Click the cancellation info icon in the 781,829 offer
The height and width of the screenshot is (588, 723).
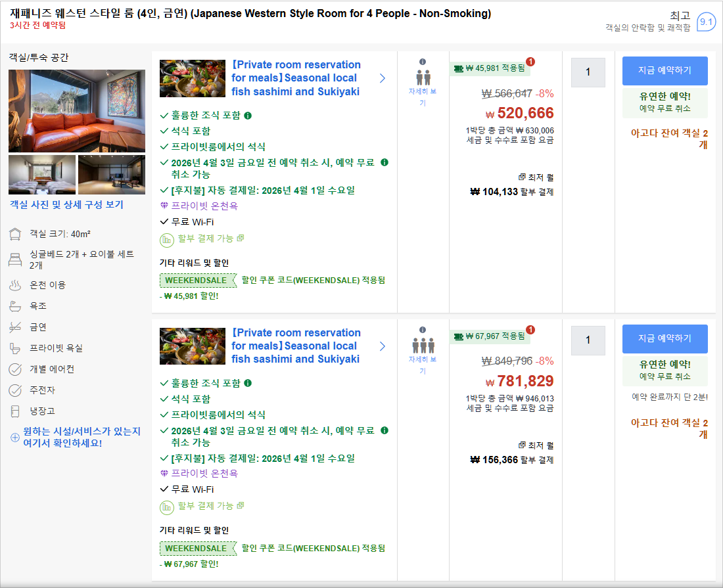[x=385, y=430]
